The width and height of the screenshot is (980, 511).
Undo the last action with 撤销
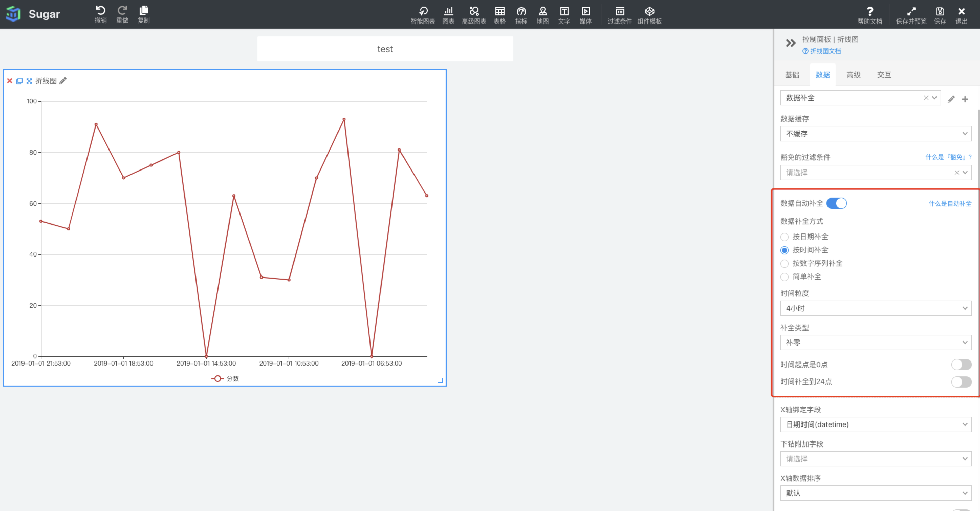coord(101,15)
